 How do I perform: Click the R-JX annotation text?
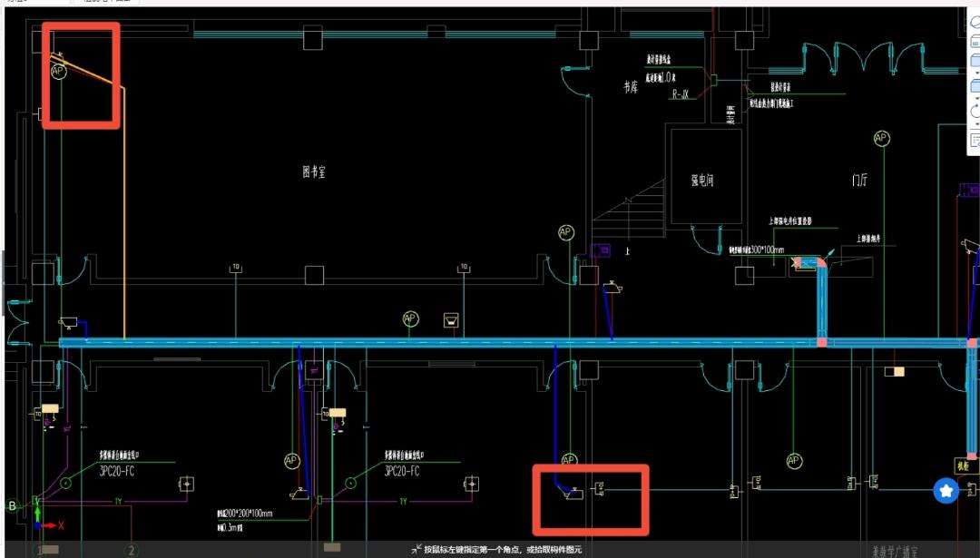(681, 94)
